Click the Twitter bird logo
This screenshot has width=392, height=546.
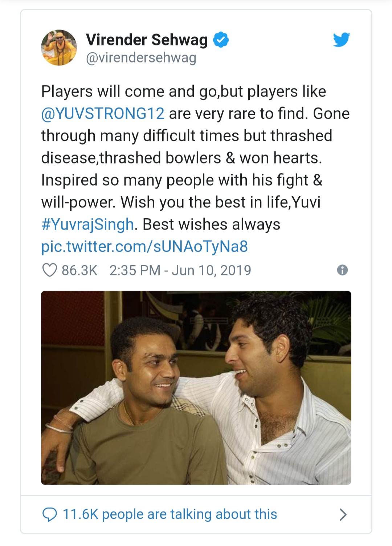pyautogui.click(x=341, y=40)
